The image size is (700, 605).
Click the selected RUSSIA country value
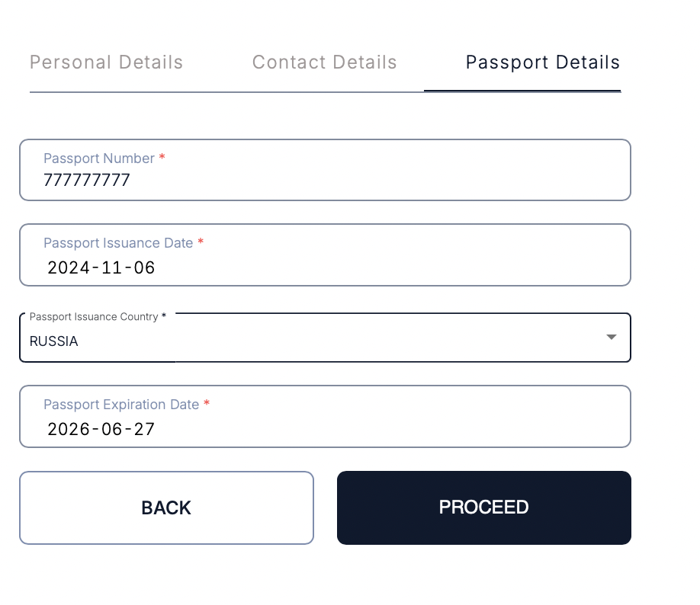coord(54,341)
